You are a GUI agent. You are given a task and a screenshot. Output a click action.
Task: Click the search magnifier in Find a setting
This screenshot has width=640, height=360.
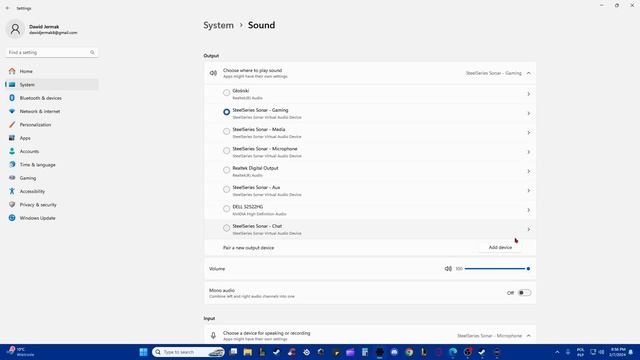[92, 53]
